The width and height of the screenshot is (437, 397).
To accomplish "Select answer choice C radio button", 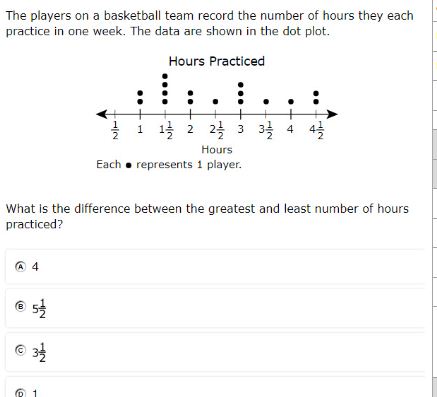I will pyautogui.click(x=20, y=350).
